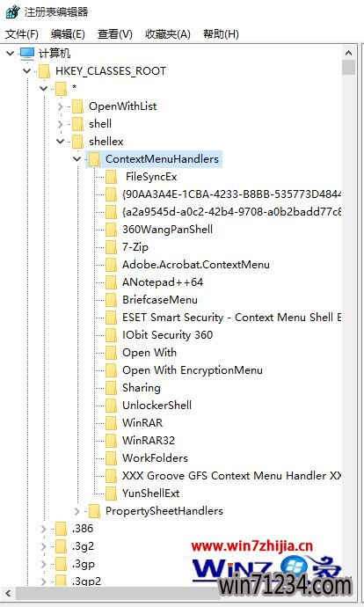Click the vertical scrollbar thumb
Viewport: 364px width, 607px height.
348,68
